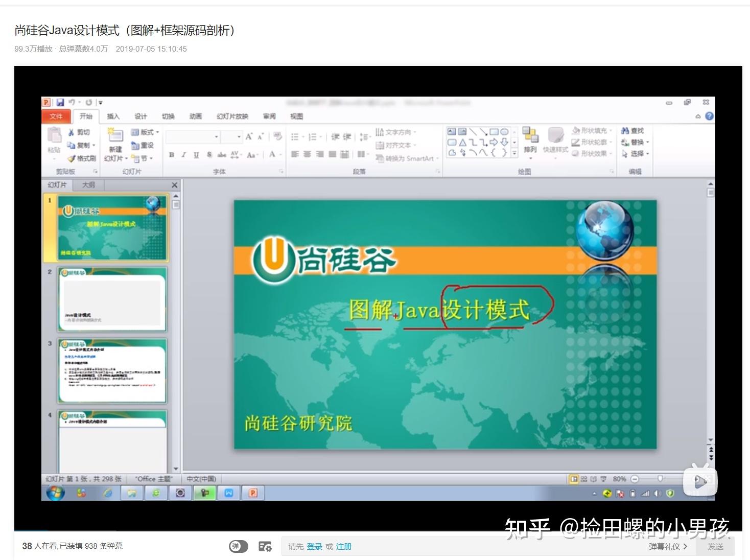
Task: Click the Underline icon
Action: [197, 155]
